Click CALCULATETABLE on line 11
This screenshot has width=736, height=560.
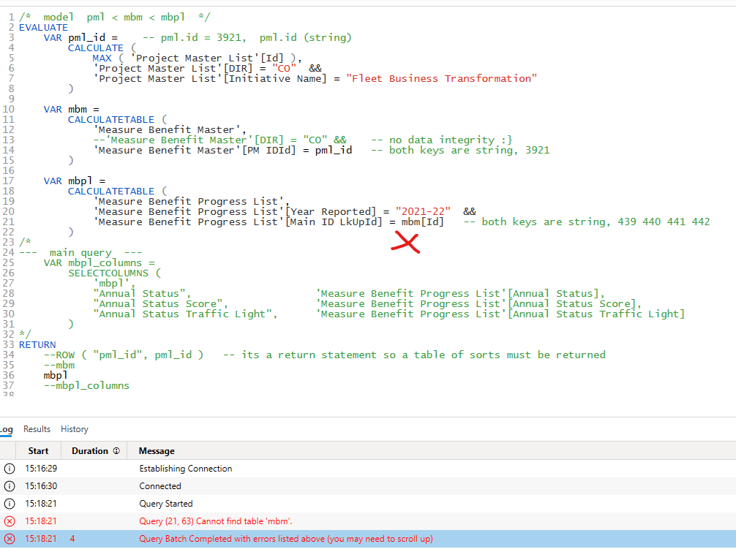click(110, 120)
